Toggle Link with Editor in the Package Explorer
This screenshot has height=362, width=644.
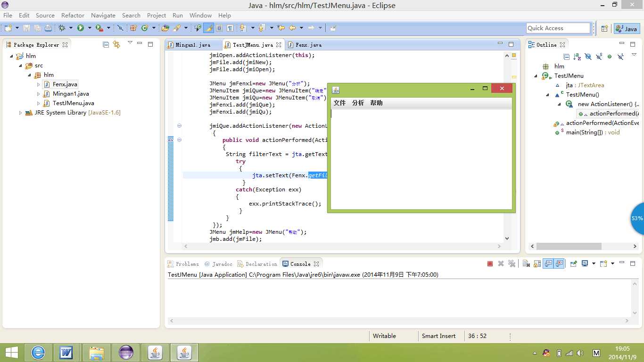[116, 45]
